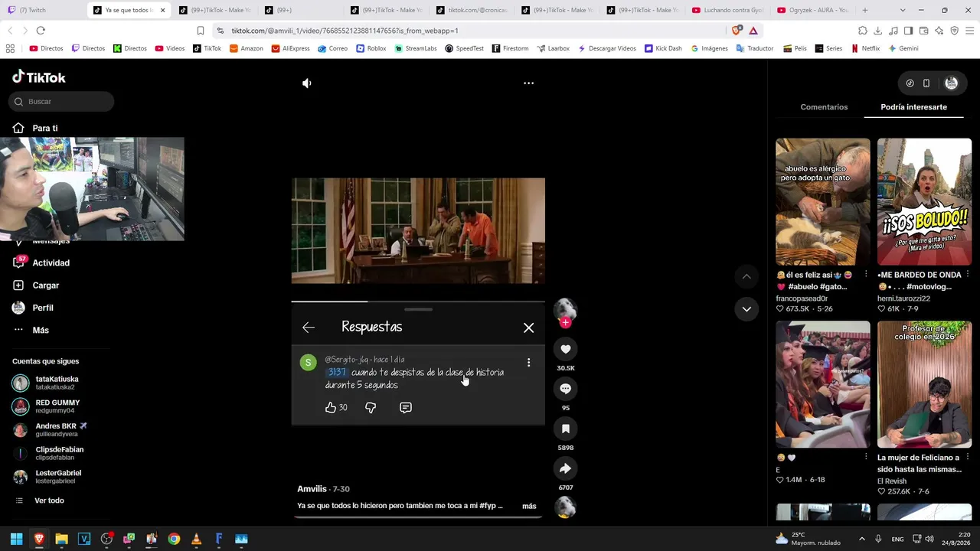Viewport: 980px width, 551px height.
Task: Open options for Sergito-j6q's comment
Action: tap(528, 362)
